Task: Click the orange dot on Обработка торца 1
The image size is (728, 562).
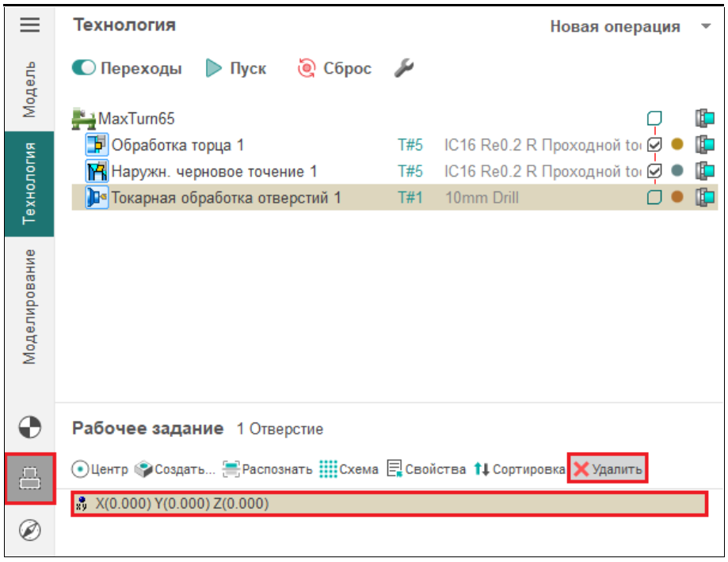Action: click(x=677, y=145)
